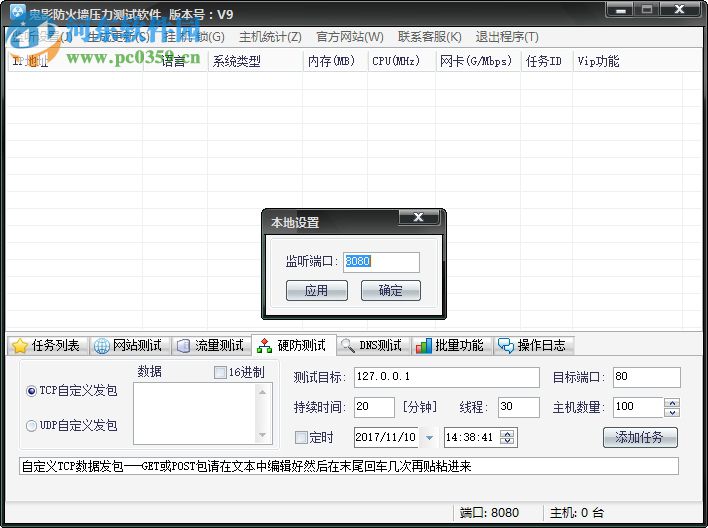Click the 数据 text area

pyautogui.click(x=195, y=413)
